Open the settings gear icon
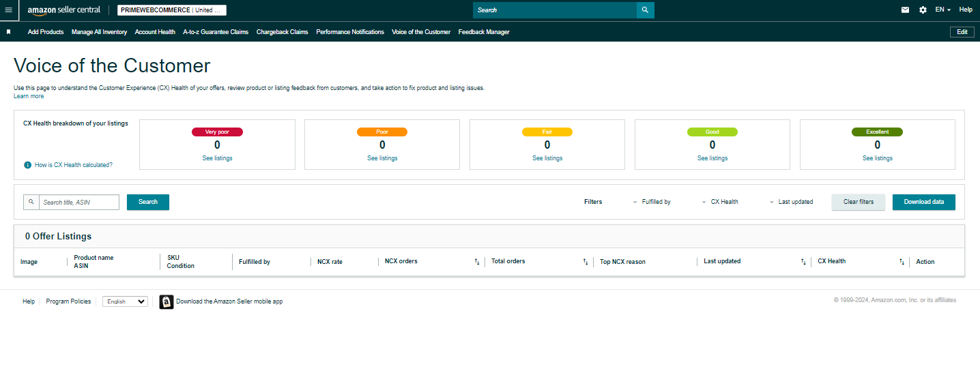The image size is (980, 386). pyautogui.click(x=923, y=10)
